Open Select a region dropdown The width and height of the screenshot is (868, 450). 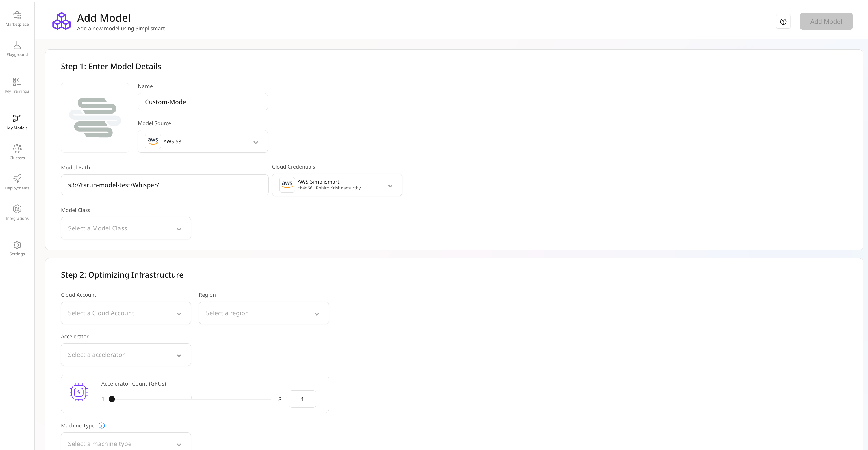coord(263,313)
